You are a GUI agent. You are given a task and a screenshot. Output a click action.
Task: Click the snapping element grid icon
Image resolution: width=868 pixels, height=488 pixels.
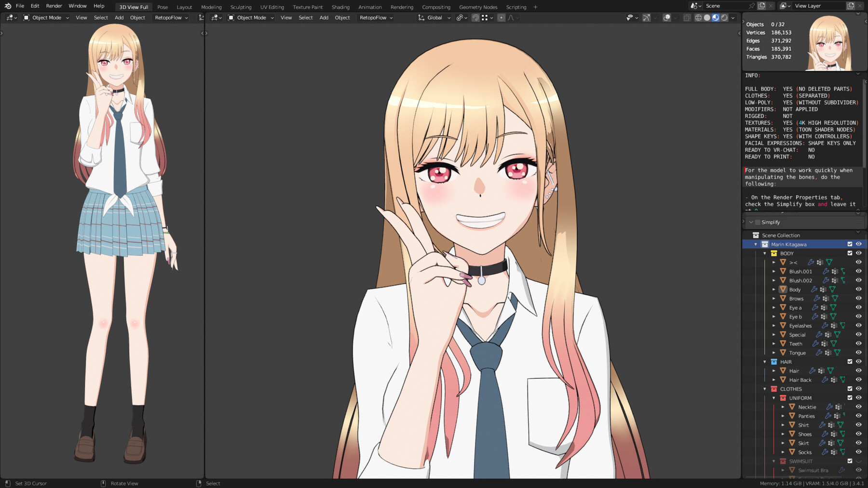pyautogui.click(x=485, y=18)
